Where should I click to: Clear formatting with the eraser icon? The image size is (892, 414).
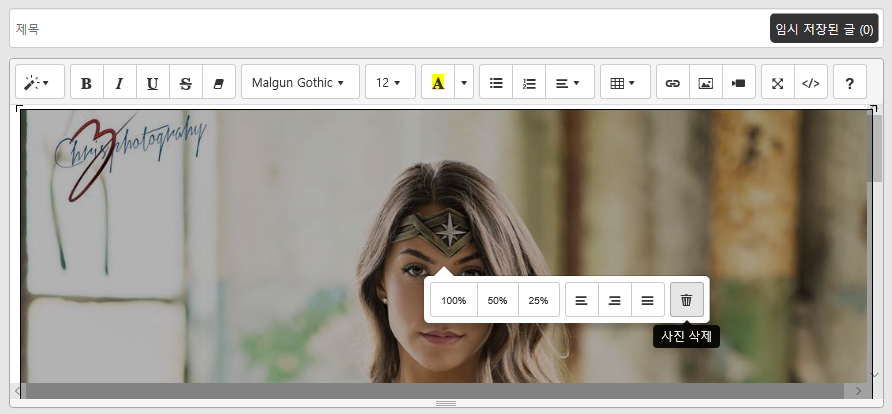click(218, 83)
